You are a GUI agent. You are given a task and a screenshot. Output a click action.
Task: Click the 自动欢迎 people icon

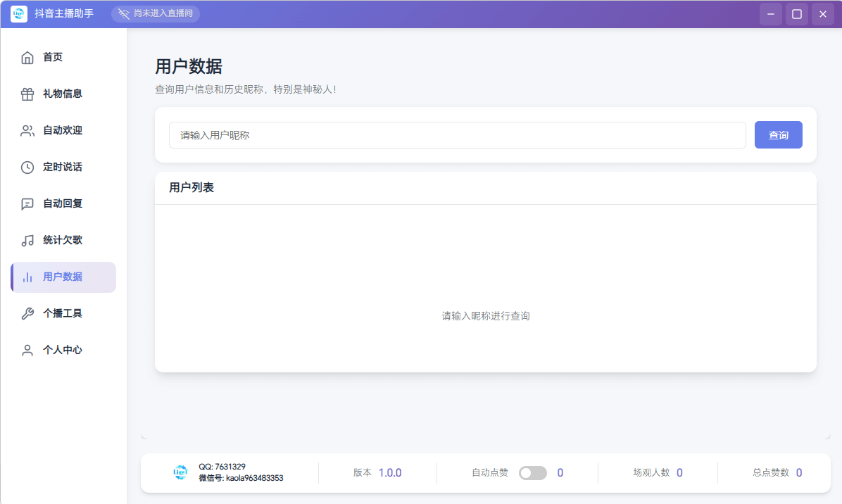[27, 130]
